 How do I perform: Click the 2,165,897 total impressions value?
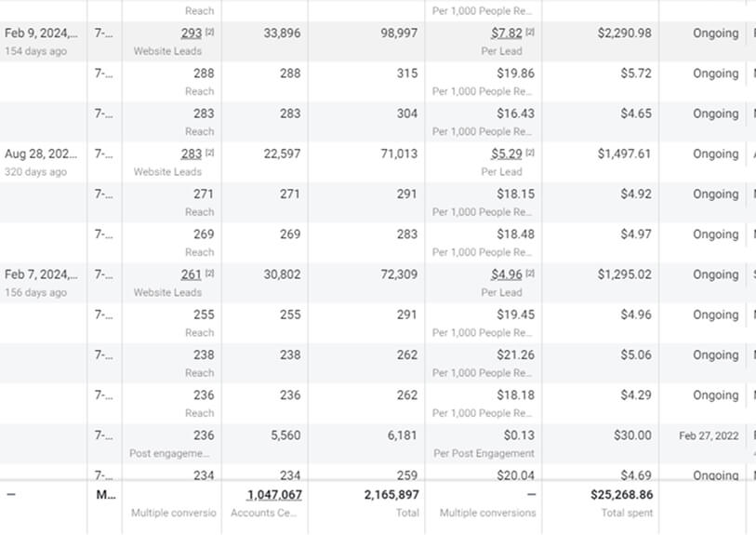point(391,495)
